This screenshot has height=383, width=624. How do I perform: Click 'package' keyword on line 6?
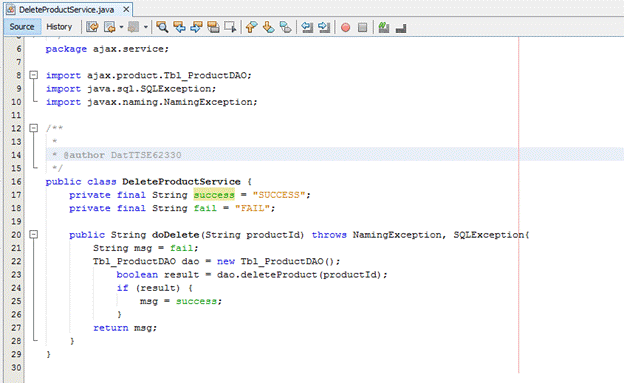point(66,49)
